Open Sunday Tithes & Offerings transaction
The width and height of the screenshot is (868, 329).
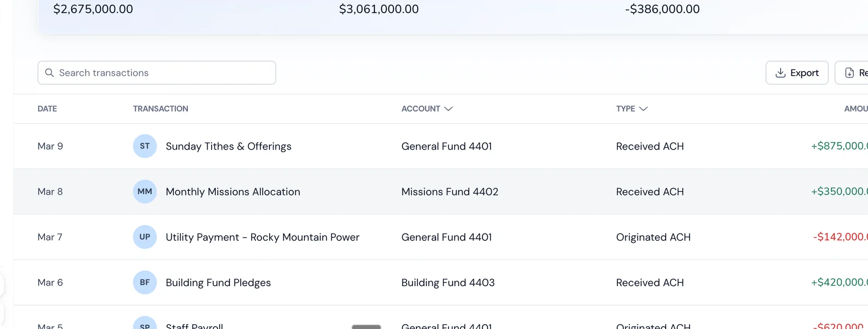pos(228,146)
